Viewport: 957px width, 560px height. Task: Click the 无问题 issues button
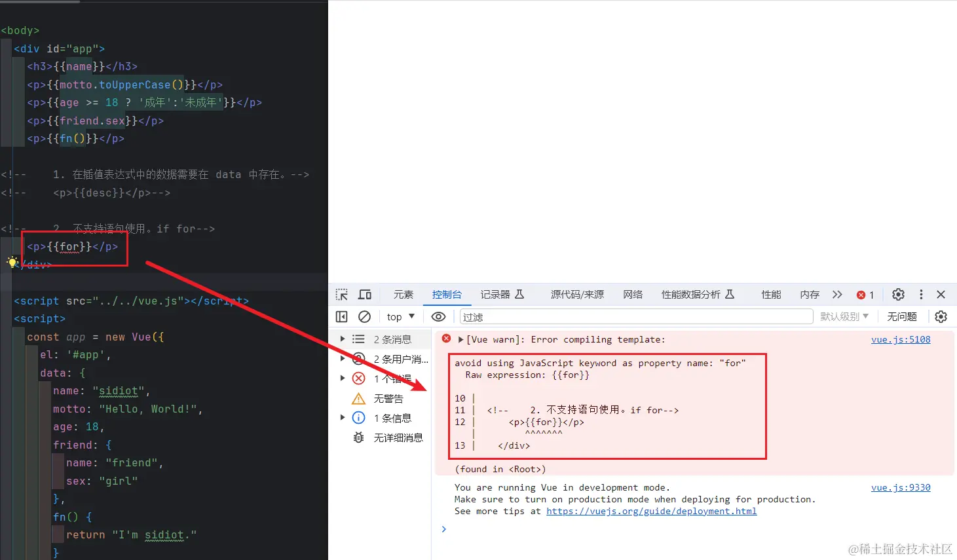point(902,317)
